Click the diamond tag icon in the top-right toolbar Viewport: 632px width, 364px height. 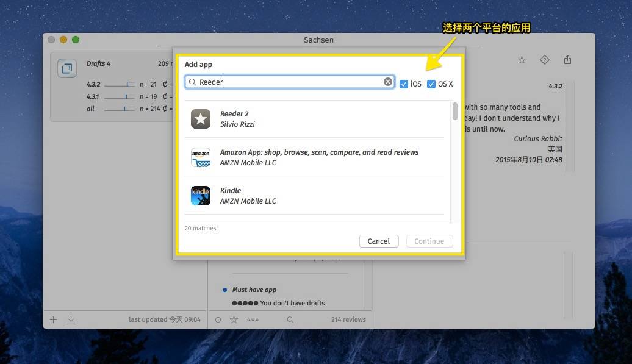[545, 60]
